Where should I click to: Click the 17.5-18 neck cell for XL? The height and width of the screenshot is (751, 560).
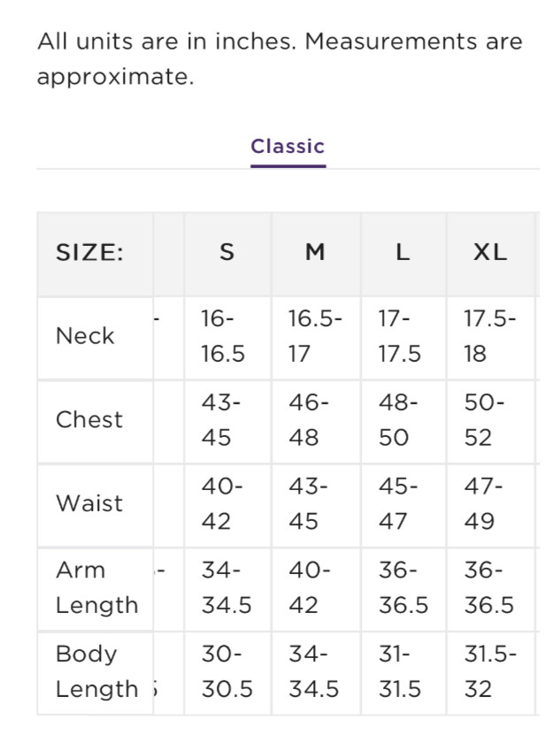pos(489,336)
